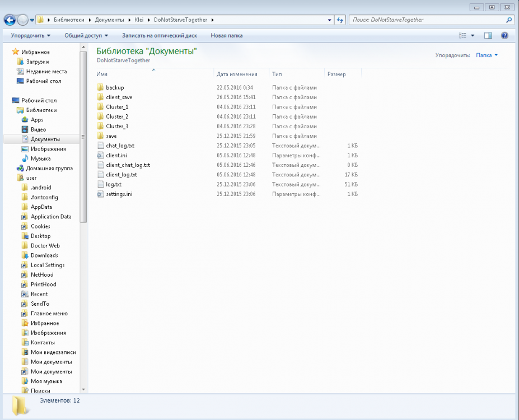Open Downloads folder in tree
519x420 pixels.
40,255
